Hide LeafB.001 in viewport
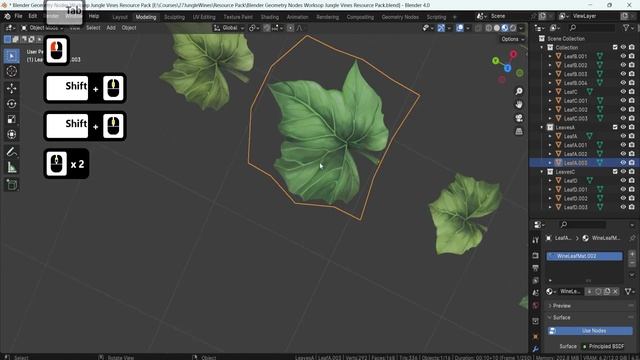Viewport: 640px width, 360px height. pyautogui.click(x=623, y=56)
